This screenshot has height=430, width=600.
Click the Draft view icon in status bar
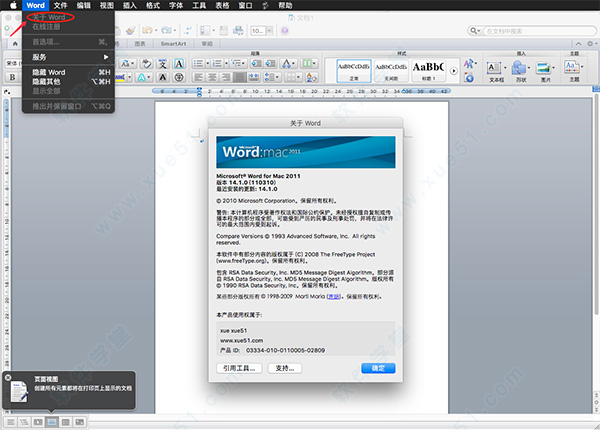(11, 422)
